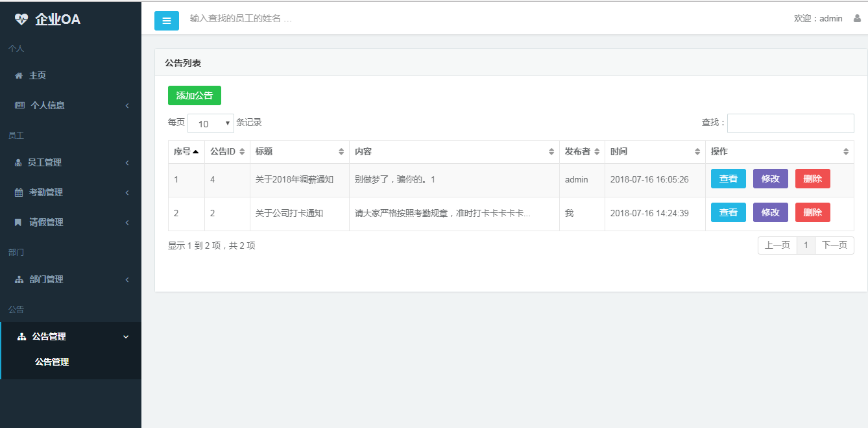Viewport: 868px width, 428px height.
Task: Edit the 关于公司打卡通知 announcement with 修改
Action: (771, 212)
